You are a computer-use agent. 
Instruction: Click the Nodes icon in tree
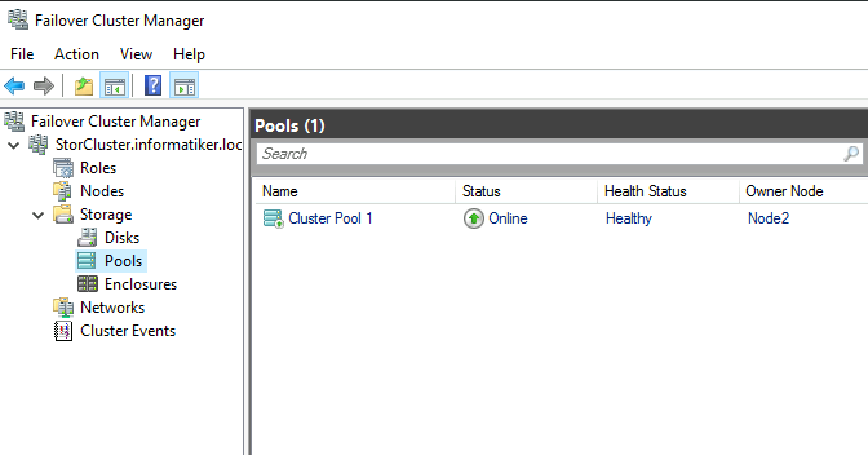63,191
